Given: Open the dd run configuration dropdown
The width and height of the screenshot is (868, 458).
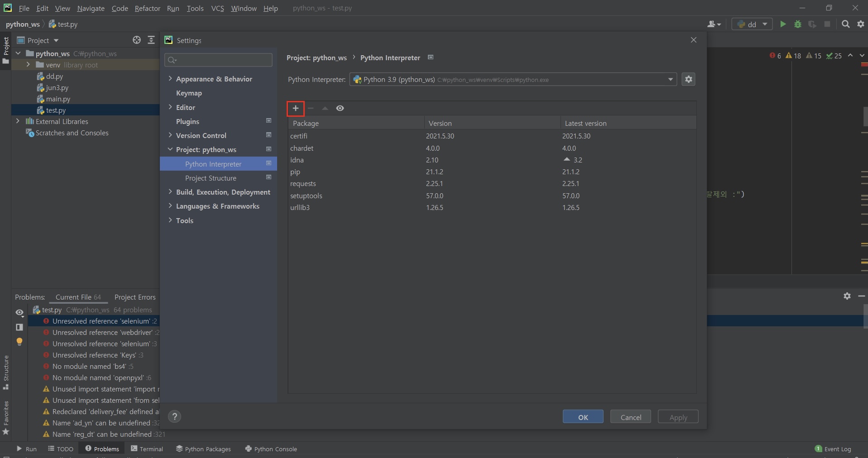Looking at the screenshot, I should (752, 24).
